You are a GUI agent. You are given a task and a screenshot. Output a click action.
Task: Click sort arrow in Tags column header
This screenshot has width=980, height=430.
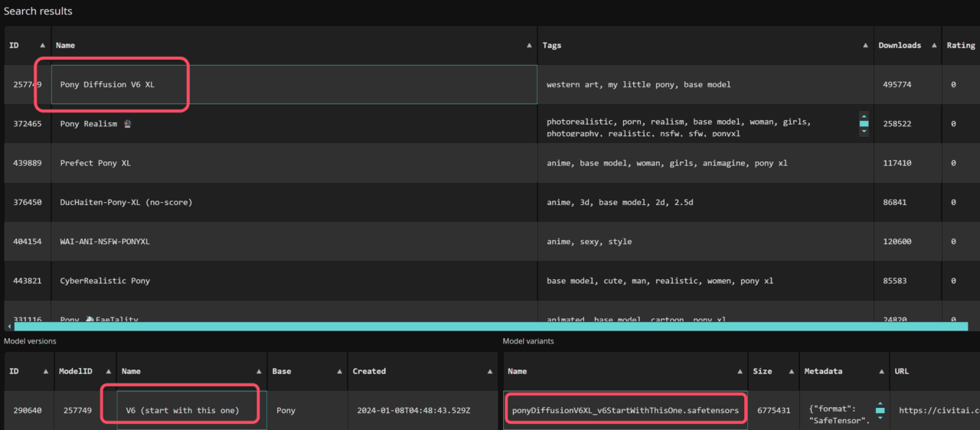[x=865, y=46]
